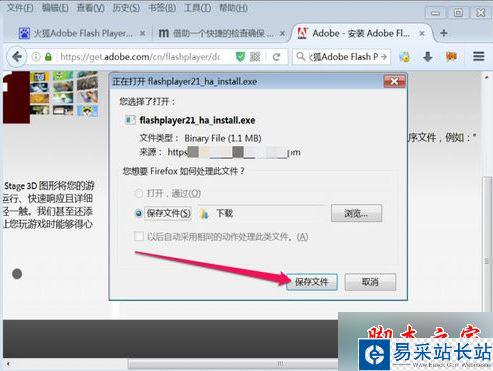Open the 查看(V) menu

[x=91, y=7]
